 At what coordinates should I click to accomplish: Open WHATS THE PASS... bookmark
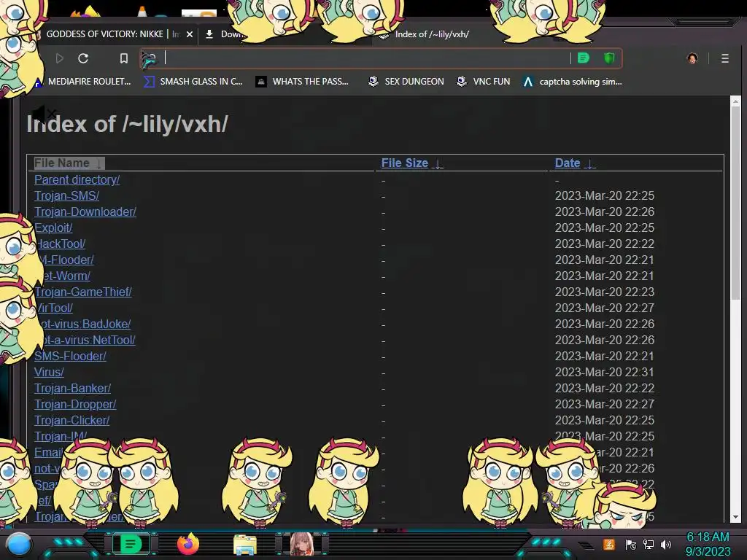(x=302, y=82)
